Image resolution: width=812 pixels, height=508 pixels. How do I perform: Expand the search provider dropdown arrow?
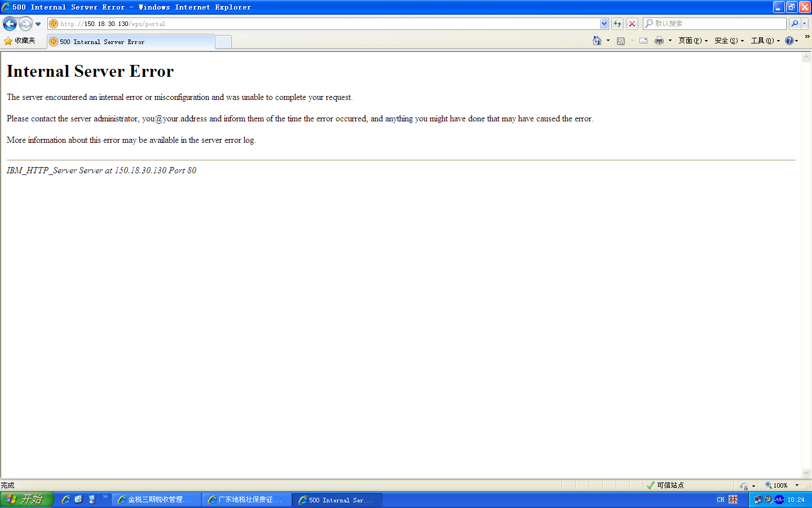click(805, 24)
